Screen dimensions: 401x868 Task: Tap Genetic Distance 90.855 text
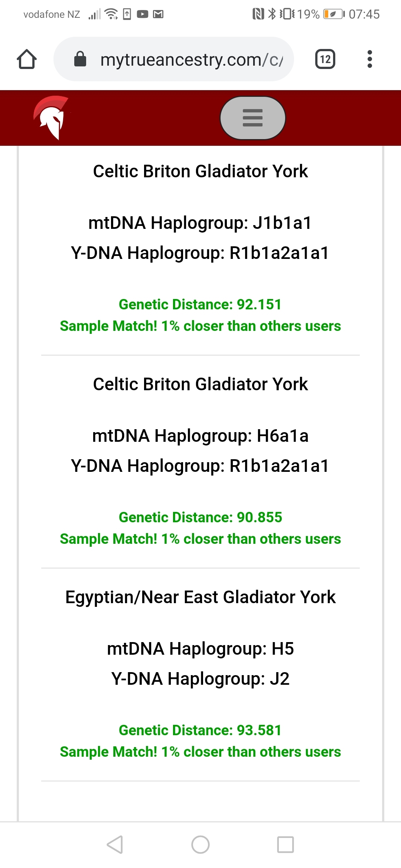200,517
